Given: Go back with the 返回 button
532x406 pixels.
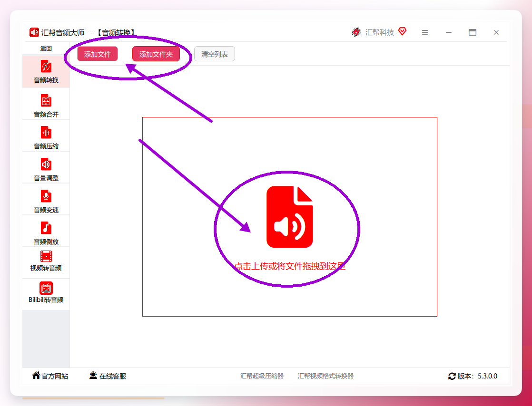Looking at the screenshot, I should (46, 48).
